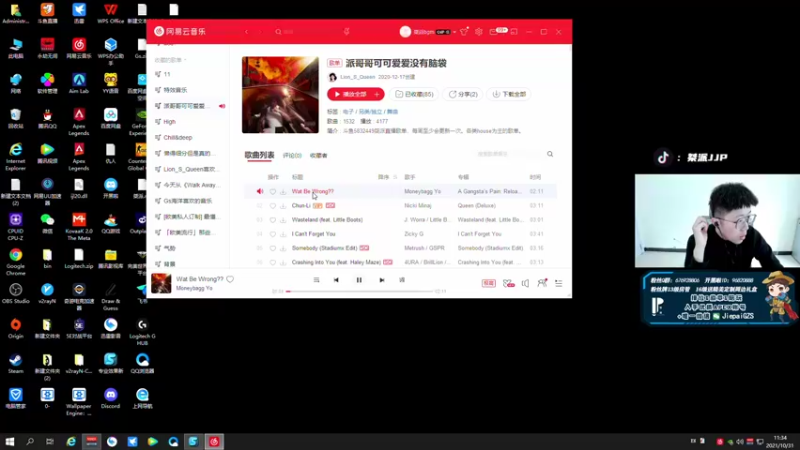Viewport: 800px width, 450px height.
Task: Click the share (2) button
Action: [x=463, y=94]
